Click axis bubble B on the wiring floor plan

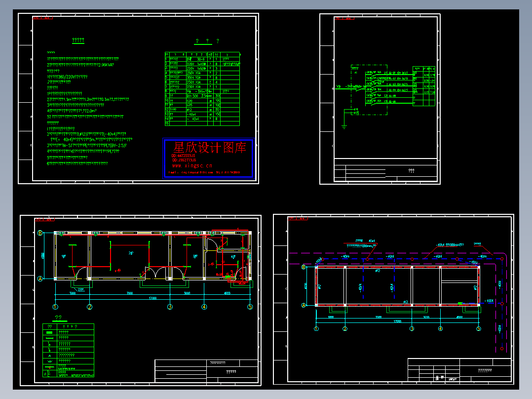(40, 233)
